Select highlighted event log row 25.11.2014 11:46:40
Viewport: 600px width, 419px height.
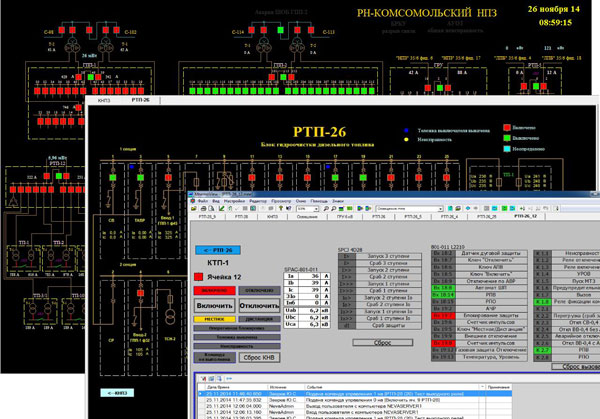point(355,393)
